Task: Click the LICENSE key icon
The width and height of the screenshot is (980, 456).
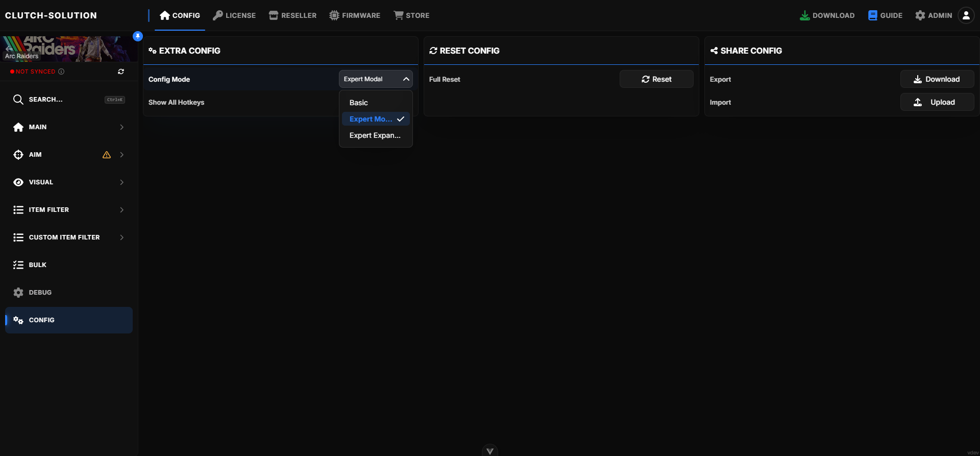Action: tap(218, 15)
